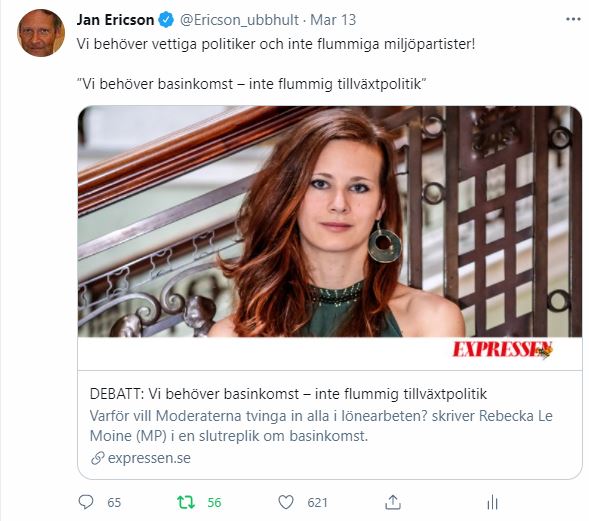Open the @Ericson_ubbhult handle link

tap(239, 20)
